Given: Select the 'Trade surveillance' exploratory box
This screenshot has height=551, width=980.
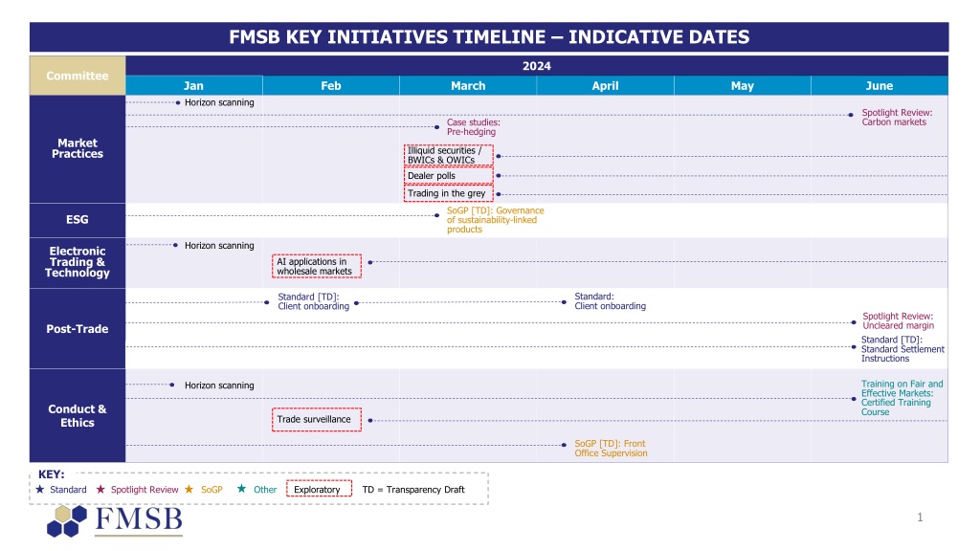Looking at the screenshot, I should tap(316, 419).
